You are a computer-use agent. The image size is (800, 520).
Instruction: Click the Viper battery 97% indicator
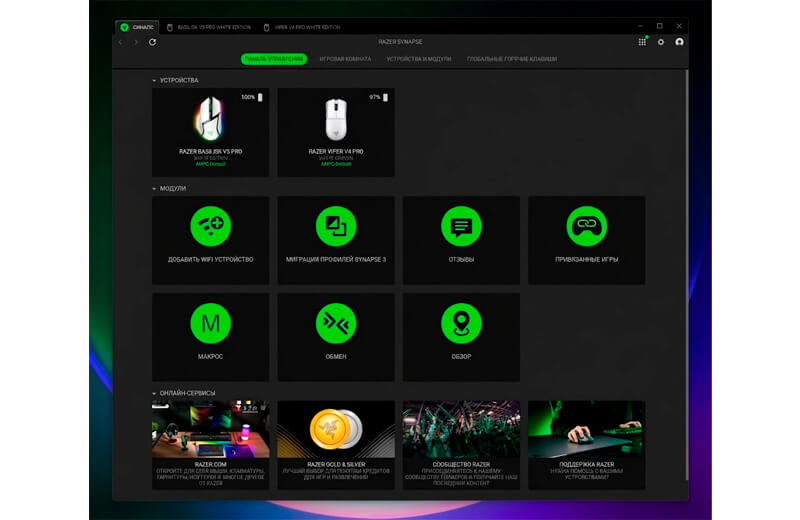[379, 97]
